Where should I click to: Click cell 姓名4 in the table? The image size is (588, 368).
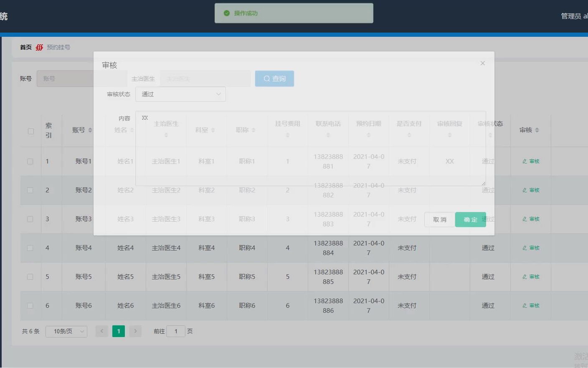point(126,248)
